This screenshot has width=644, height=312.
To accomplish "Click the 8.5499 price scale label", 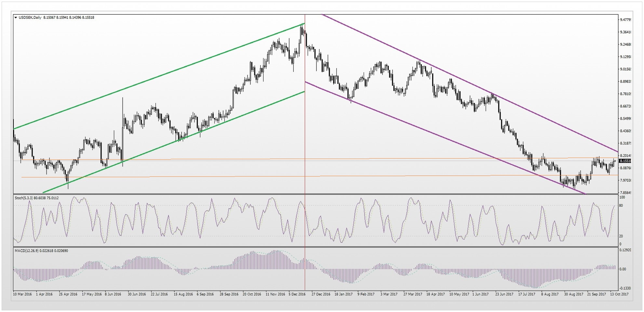I will coord(625,118).
